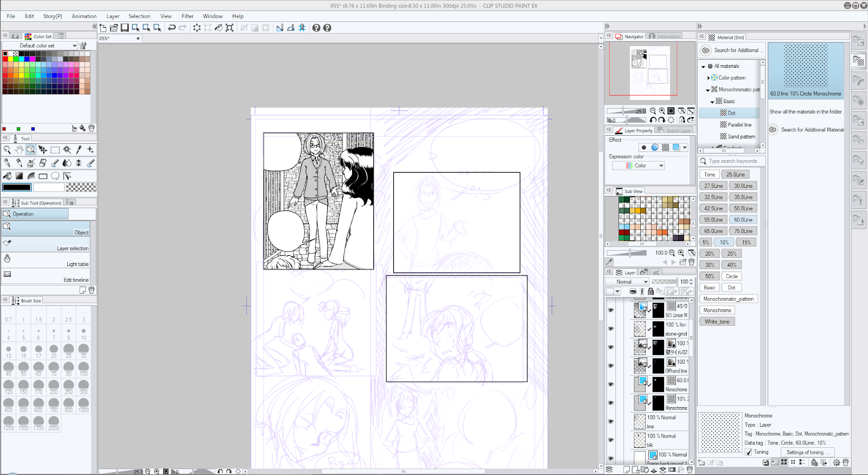Select the rectangle Selection area tool

pyautogui.click(x=55, y=150)
